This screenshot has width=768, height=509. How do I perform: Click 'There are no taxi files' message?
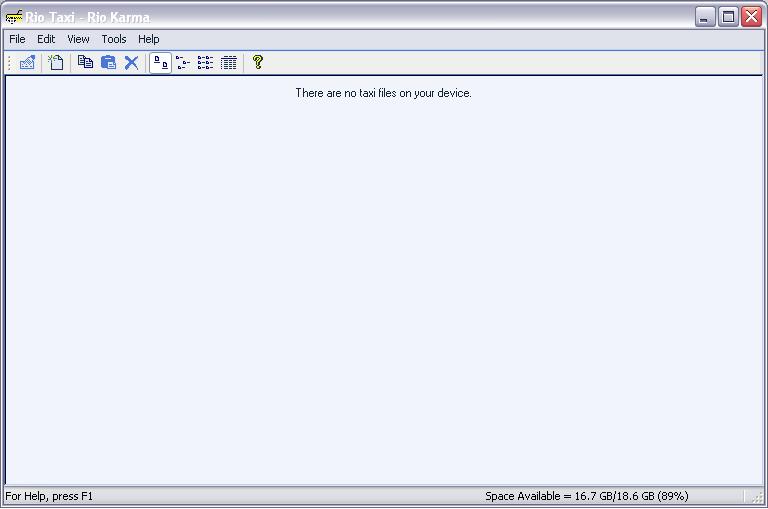click(383, 93)
